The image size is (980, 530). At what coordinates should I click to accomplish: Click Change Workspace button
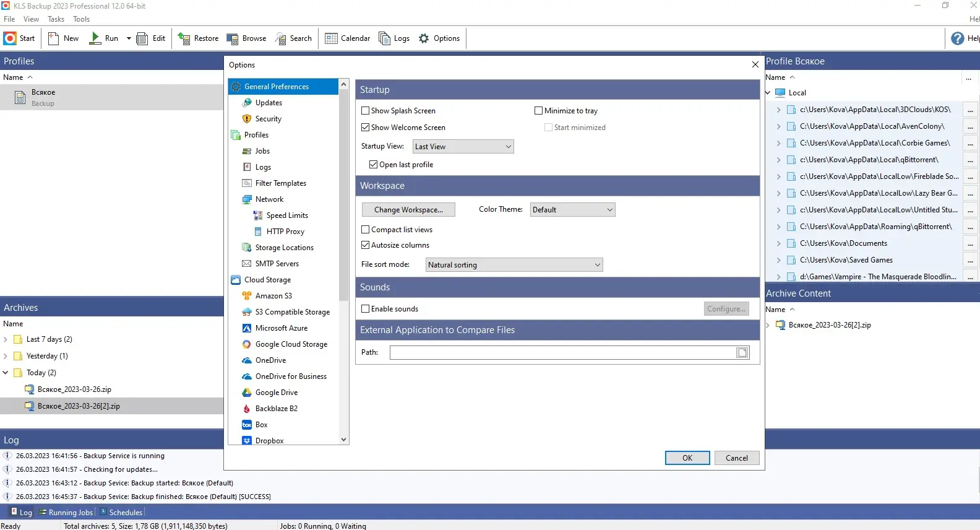(x=408, y=210)
